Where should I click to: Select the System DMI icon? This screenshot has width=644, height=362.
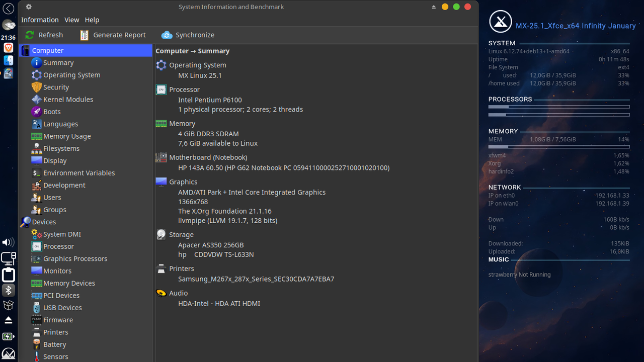tap(36, 234)
